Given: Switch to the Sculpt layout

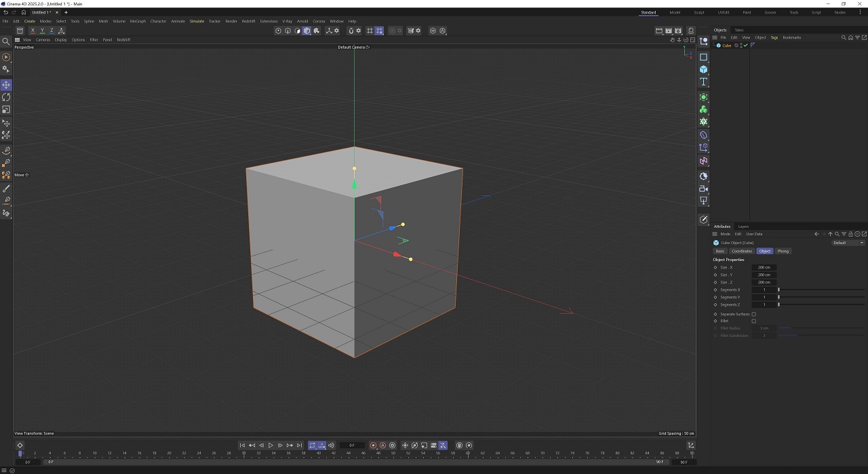Looking at the screenshot, I should tap(698, 12).
